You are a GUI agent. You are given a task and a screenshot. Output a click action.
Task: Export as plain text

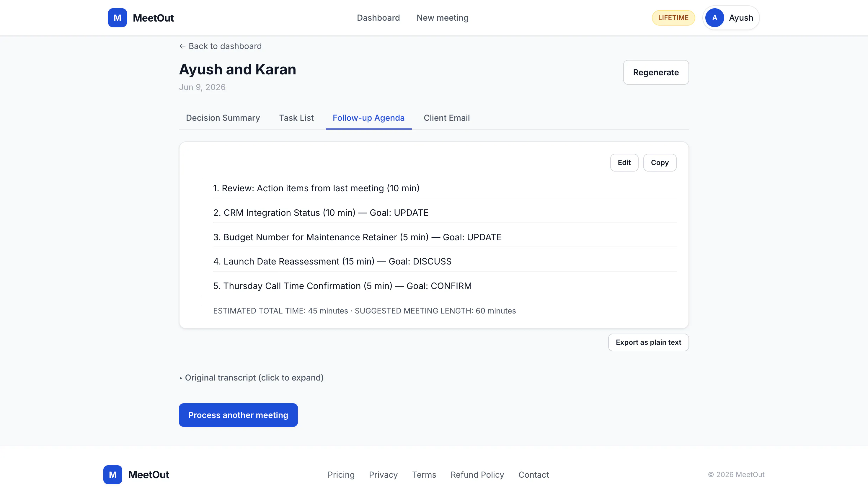pyautogui.click(x=648, y=342)
